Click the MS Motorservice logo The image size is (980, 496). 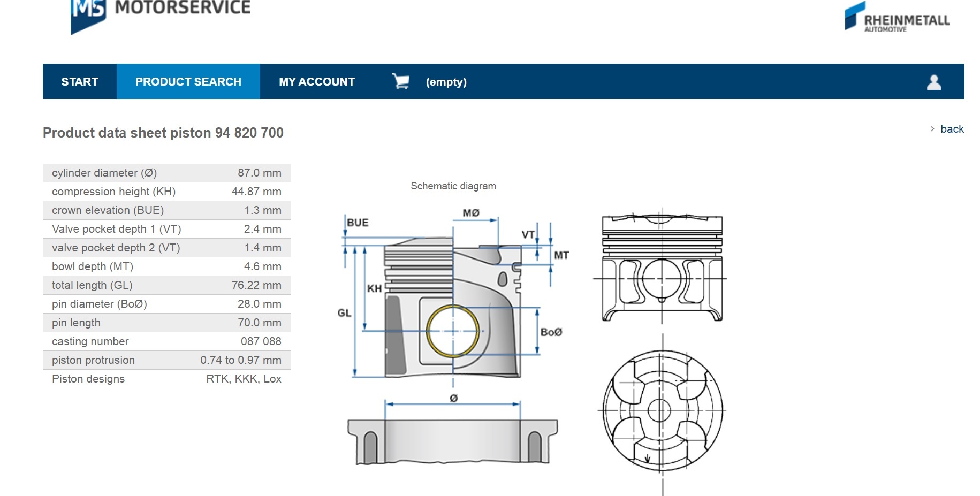(x=159, y=13)
